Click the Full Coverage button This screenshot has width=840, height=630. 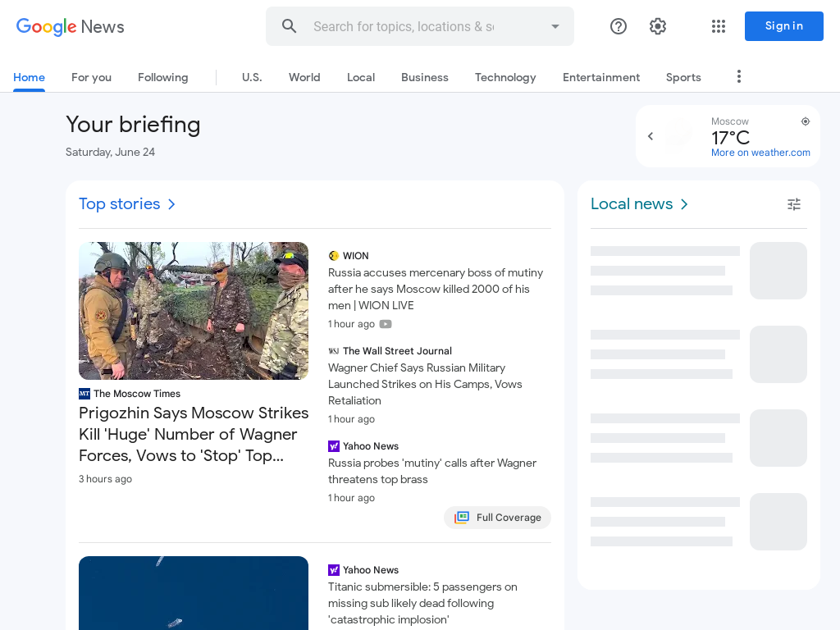497,518
